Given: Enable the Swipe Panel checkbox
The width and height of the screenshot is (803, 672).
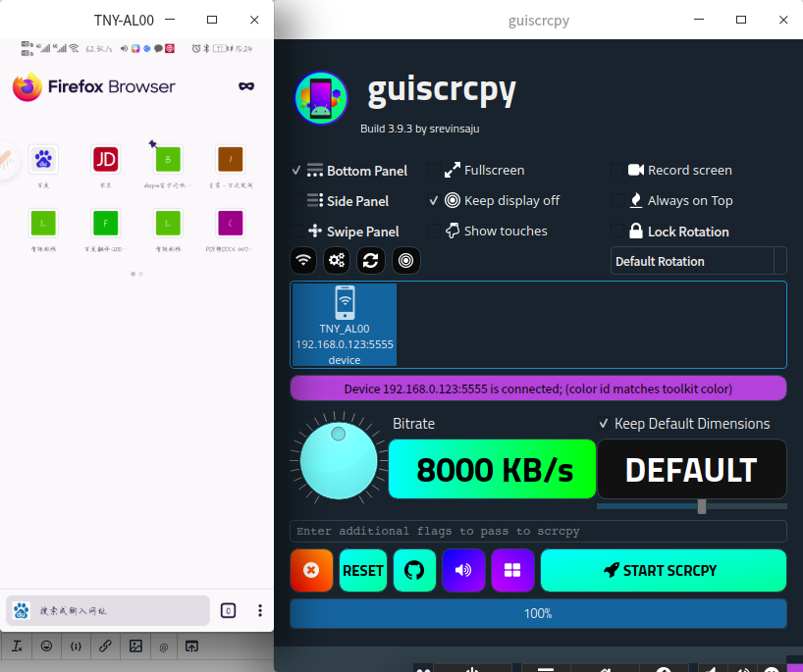Looking at the screenshot, I should point(296,232).
